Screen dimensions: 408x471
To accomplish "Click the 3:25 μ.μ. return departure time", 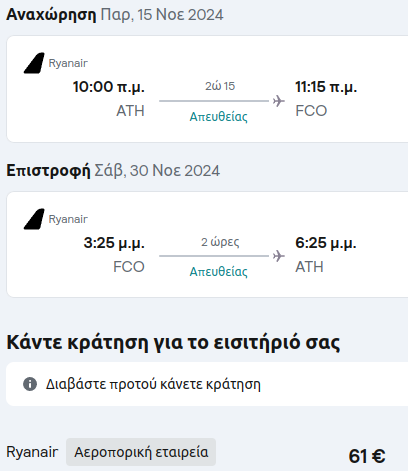I will [x=114, y=243].
